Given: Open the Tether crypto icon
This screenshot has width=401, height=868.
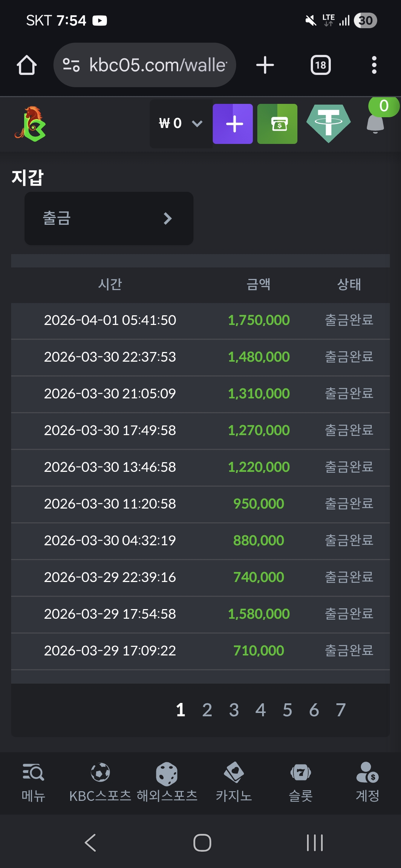Looking at the screenshot, I should coord(328,124).
